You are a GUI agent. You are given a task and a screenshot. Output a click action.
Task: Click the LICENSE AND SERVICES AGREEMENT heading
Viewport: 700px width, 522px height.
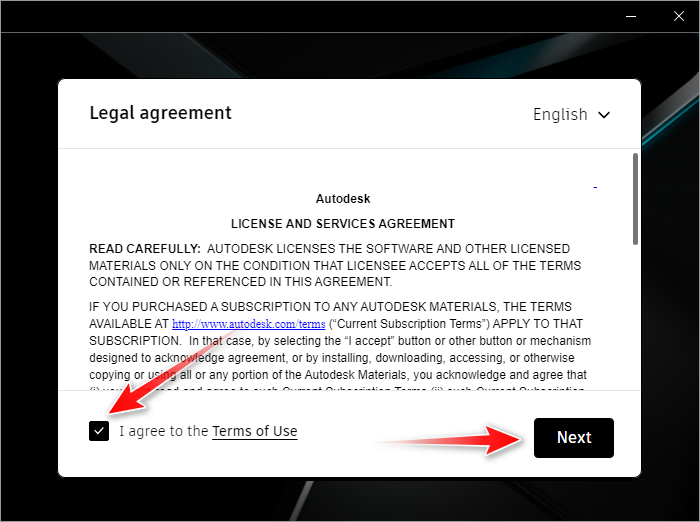tap(343, 224)
